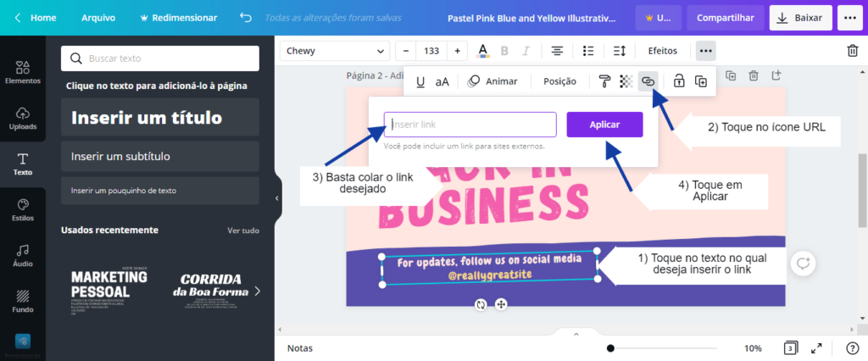
Task: Click the Aplicar button
Action: [x=604, y=125]
